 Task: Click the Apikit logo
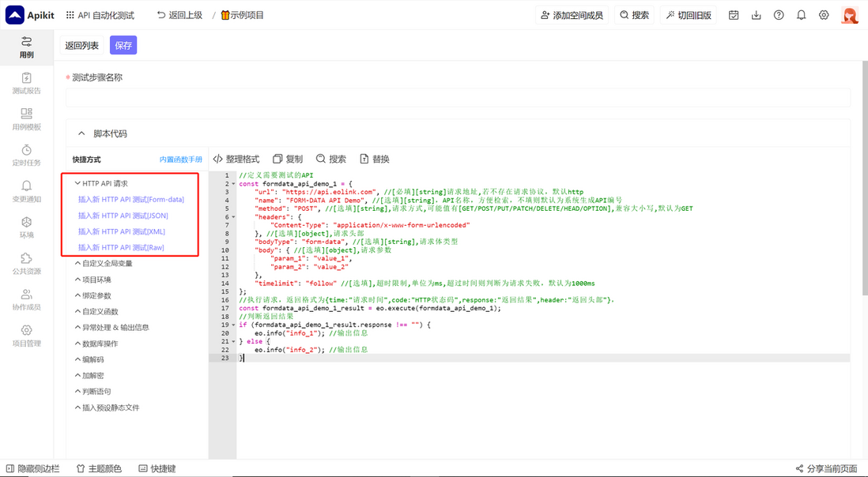30,15
